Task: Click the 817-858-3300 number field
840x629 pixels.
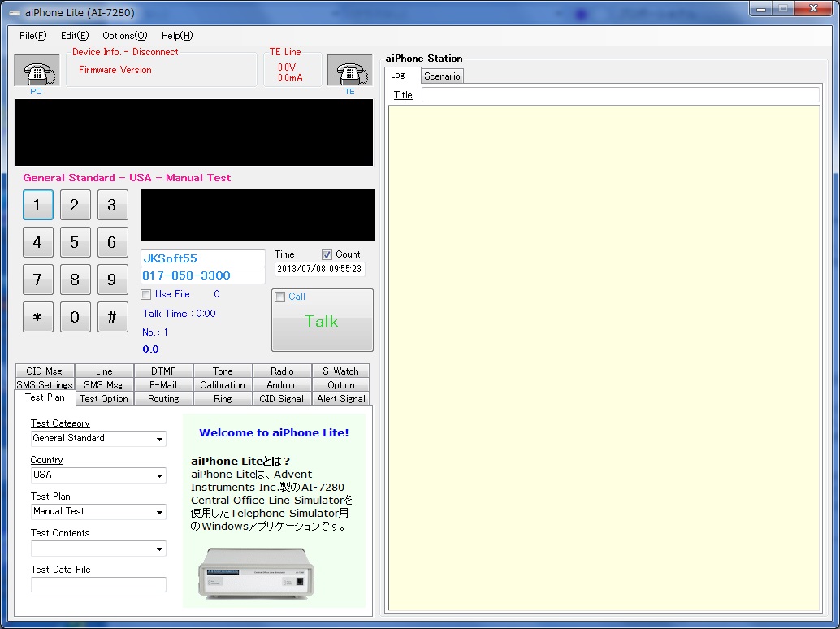Action: [x=203, y=275]
